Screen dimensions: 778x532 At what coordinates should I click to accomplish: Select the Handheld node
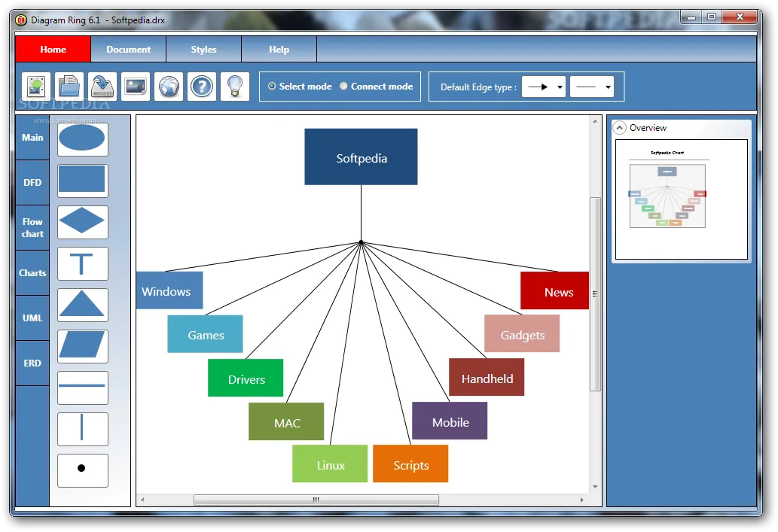(x=487, y=377)
